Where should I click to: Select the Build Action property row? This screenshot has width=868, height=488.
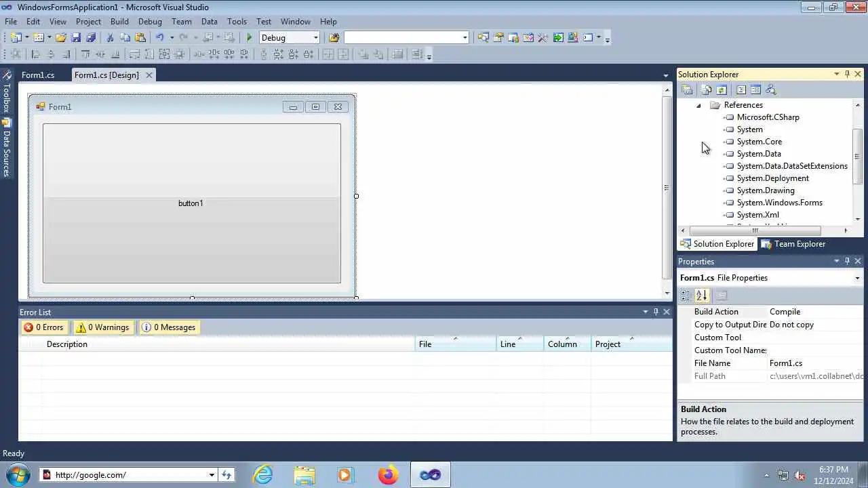(x=770, y=312)
